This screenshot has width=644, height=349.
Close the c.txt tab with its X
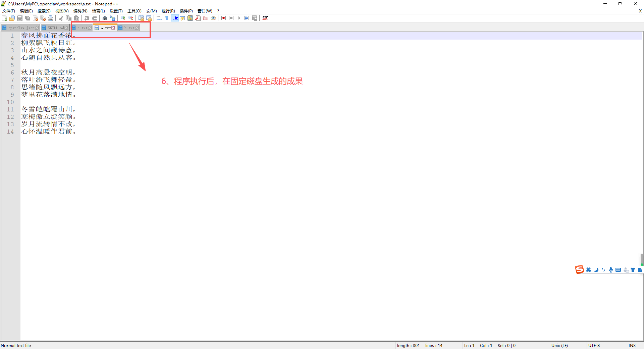[x=90, y=28]
